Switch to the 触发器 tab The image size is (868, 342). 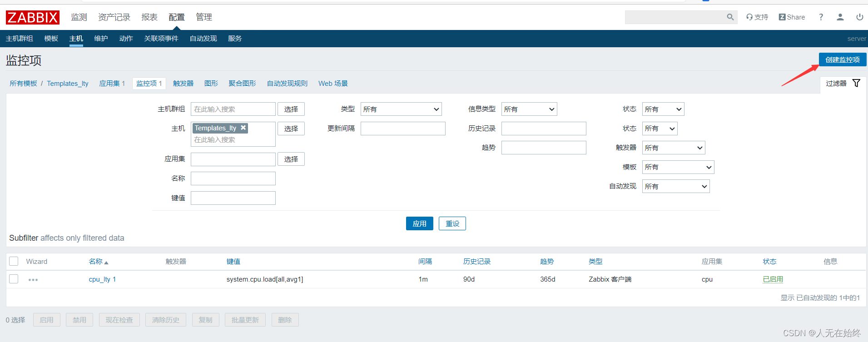coord(183,84)
